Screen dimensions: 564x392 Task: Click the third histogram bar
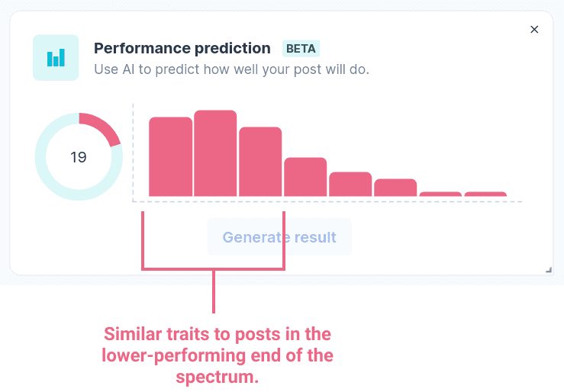260,162
